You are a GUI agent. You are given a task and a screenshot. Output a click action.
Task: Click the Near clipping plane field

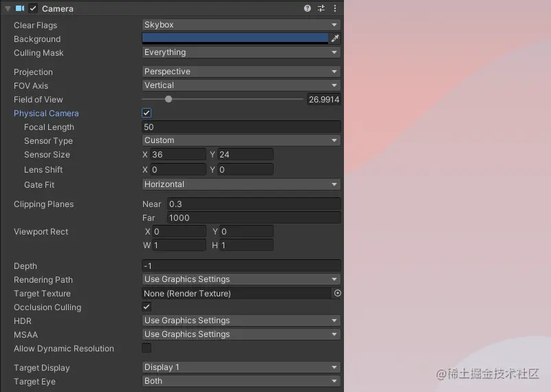click(254, 204)
